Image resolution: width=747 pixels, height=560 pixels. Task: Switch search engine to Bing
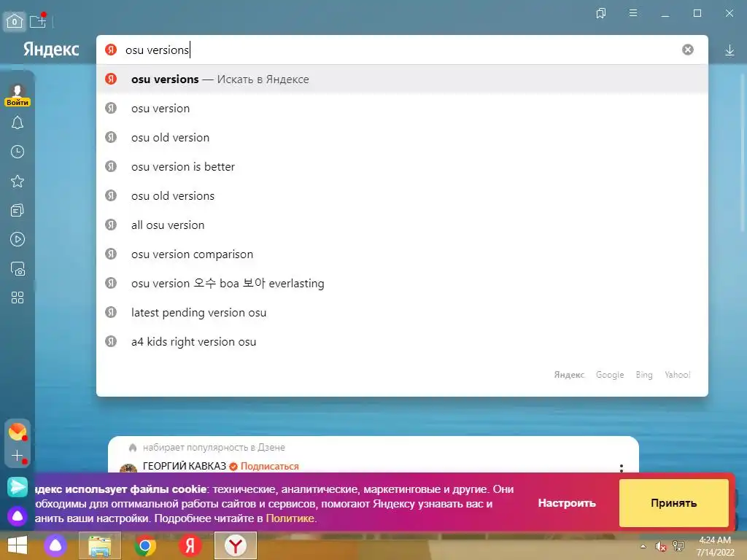tap(644, 375)
